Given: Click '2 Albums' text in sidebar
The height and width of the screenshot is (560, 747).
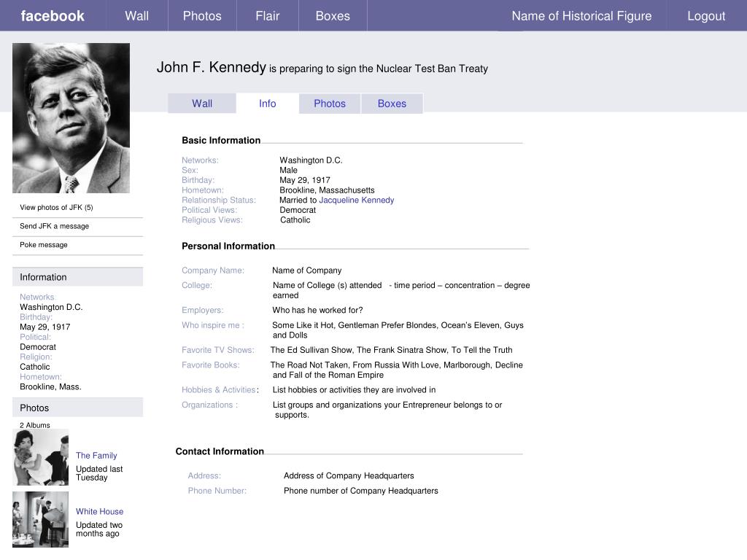Looking at the screenshot, I should [35, 425].
